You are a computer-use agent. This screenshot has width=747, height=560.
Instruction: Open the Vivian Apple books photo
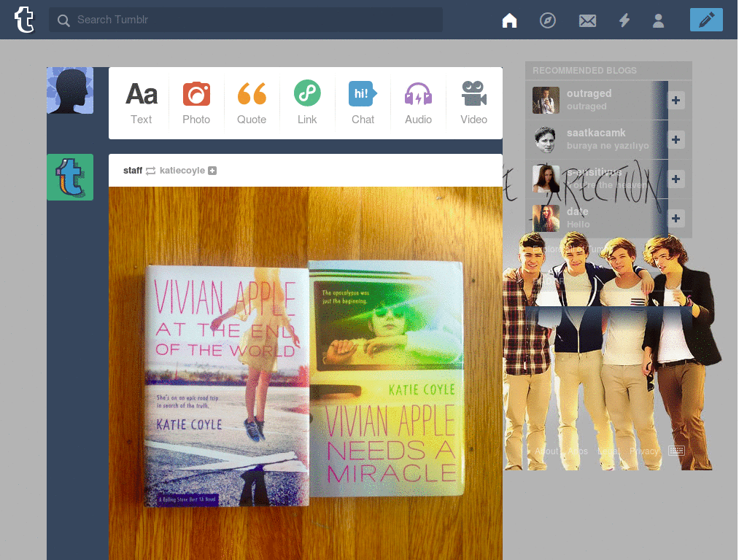[x=306, y=373]
